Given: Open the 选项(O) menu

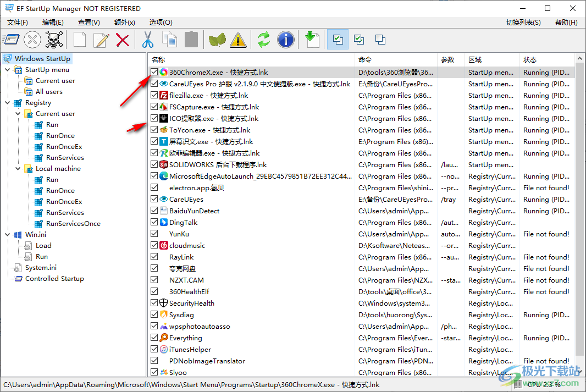Looking at the screenshot, I should coord(161,23).
